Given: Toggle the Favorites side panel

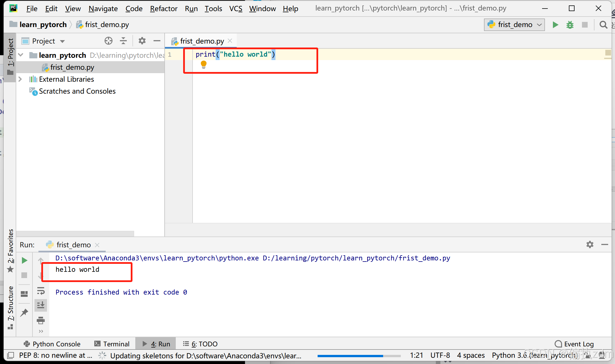Looking at the screenshot, I should pos(11,250).
